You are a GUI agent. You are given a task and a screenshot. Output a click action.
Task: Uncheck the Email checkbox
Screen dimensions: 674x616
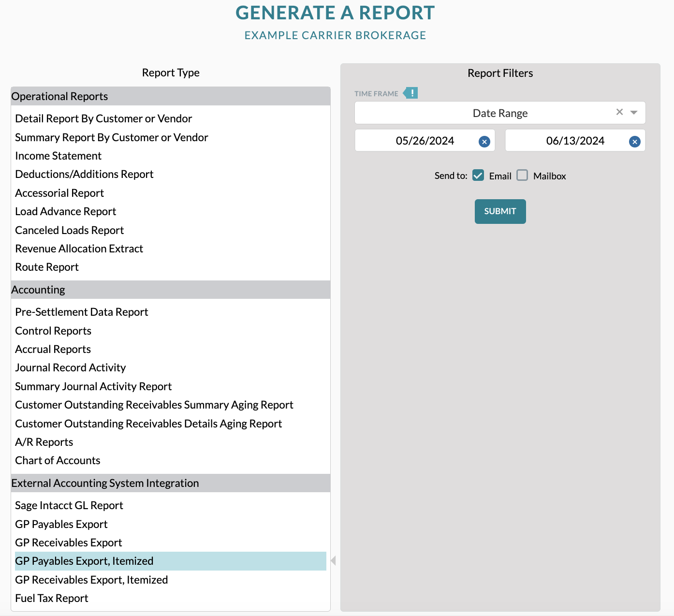coord(478,176)
